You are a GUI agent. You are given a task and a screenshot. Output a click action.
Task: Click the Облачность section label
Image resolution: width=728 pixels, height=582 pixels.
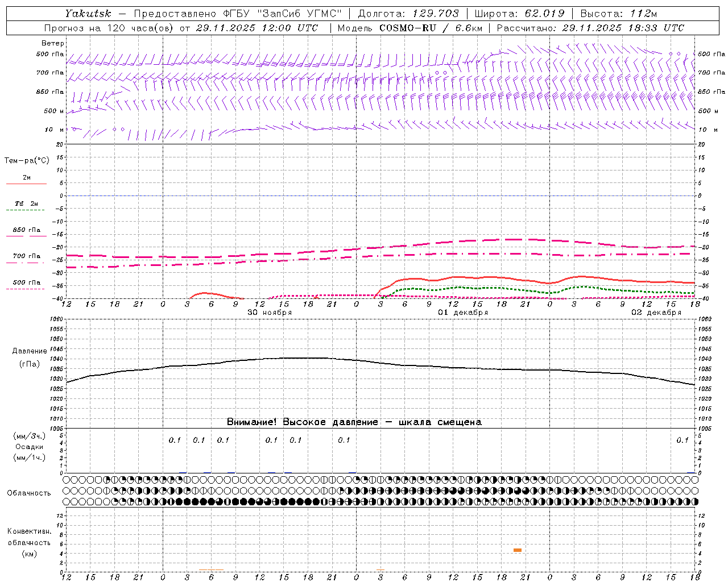[x=29, y=493]
